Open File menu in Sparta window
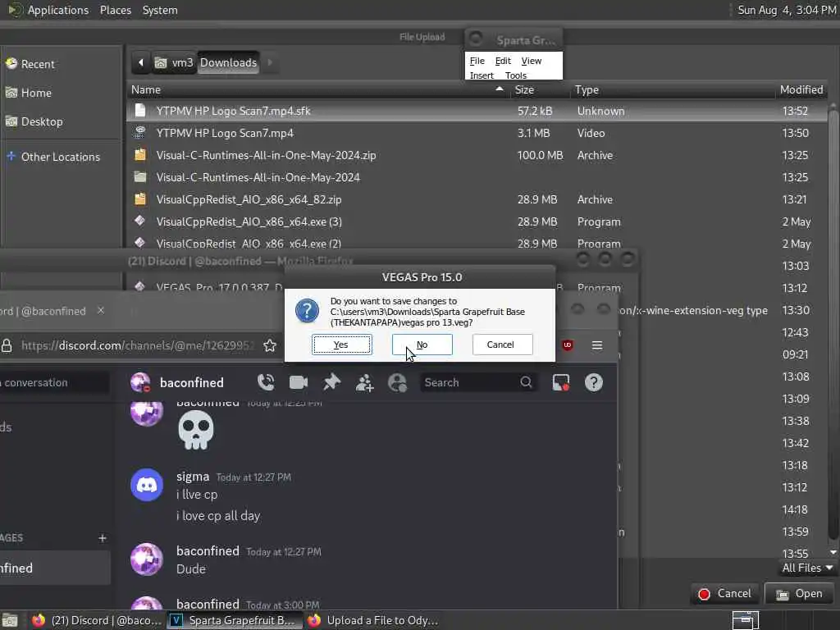Viewport: 840px width, 630px height. pos(477,61)
